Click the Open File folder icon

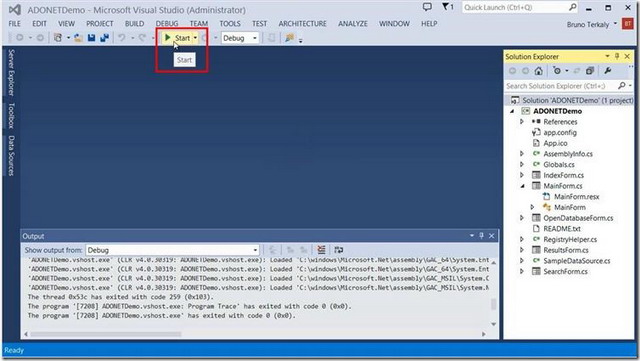78,38
